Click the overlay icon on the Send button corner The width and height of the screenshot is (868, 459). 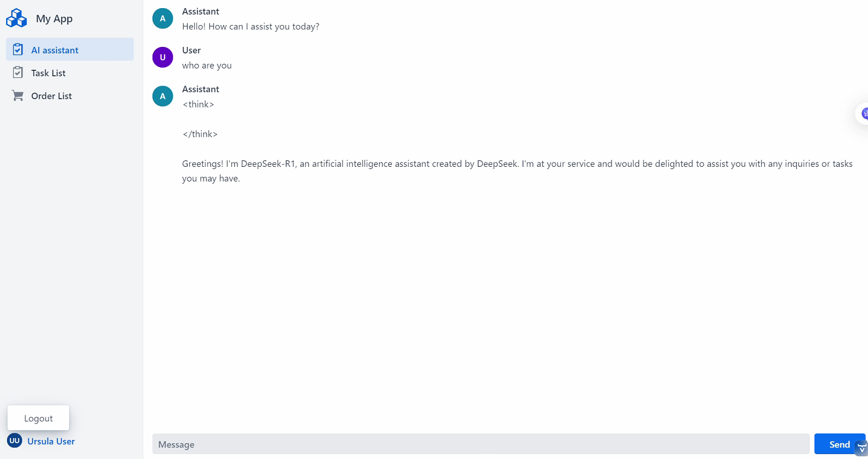click(x=861, y=448)
